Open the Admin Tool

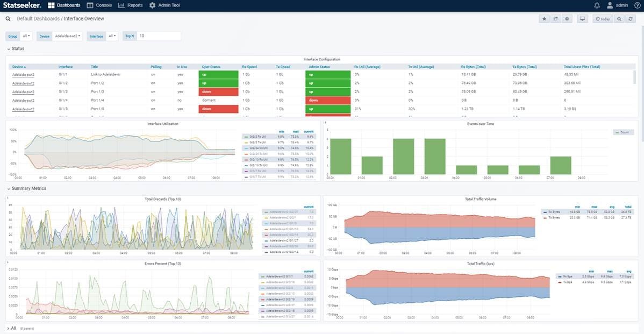(x=166, y=5)
